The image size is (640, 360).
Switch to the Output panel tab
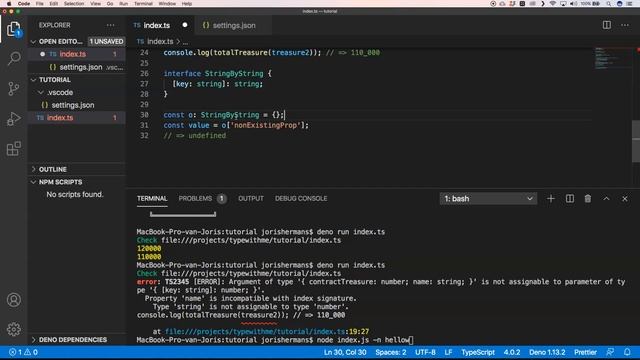[x=251, y=199]
